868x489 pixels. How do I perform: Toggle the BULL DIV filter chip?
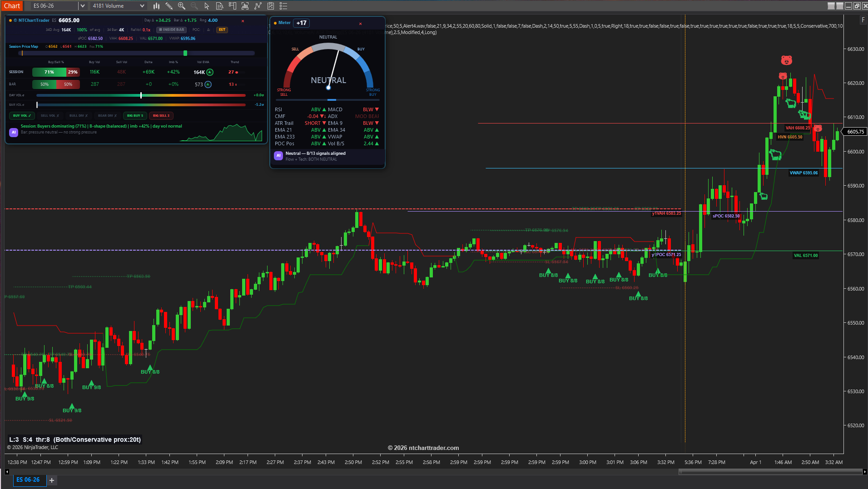(79, 116)
